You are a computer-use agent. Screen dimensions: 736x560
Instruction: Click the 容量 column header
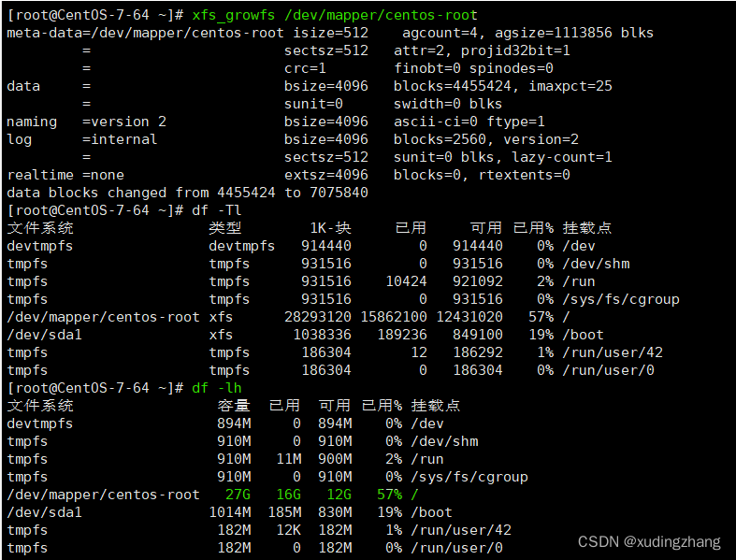(x=234, y=406)
